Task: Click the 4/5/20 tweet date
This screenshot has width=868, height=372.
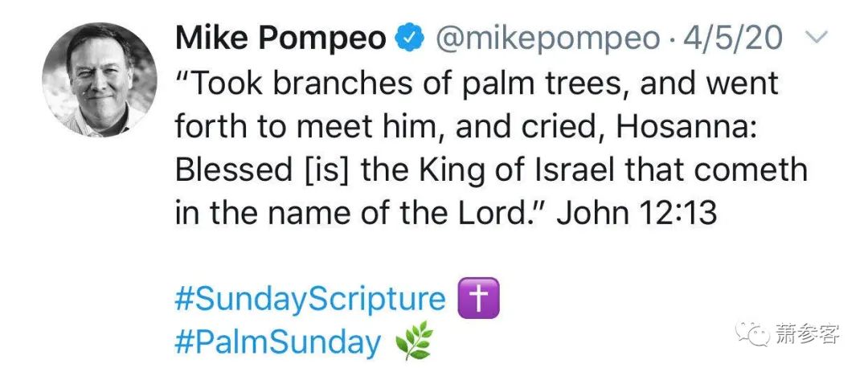Action: click(733, 39)
